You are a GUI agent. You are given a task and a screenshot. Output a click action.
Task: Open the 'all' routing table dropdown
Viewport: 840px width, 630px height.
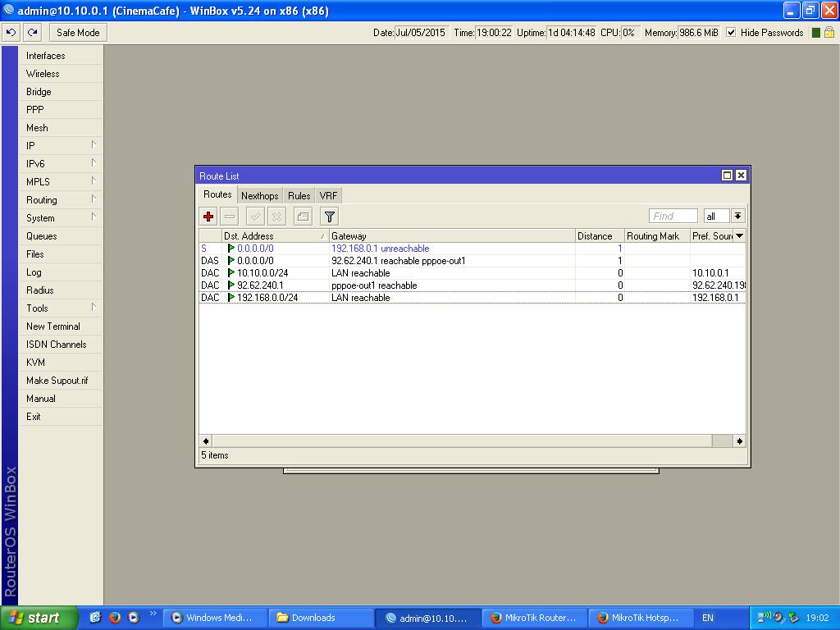tap(737, 217)
